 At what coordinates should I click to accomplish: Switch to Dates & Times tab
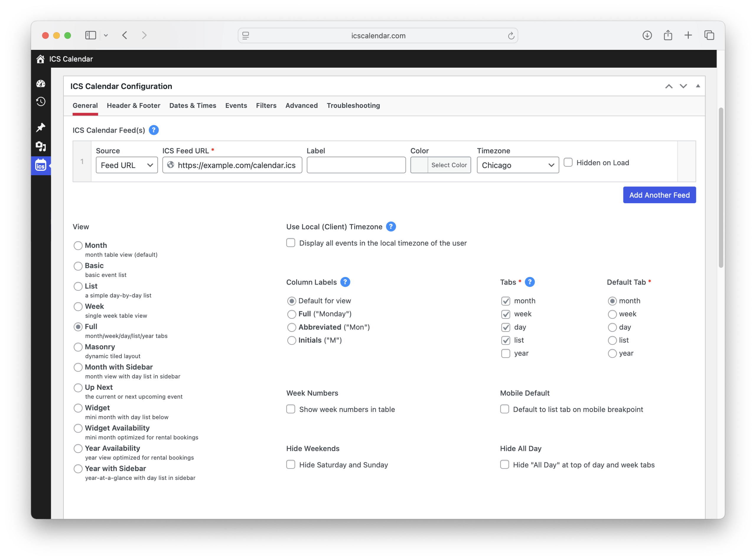pyautogui.click(x=193, y=105)
